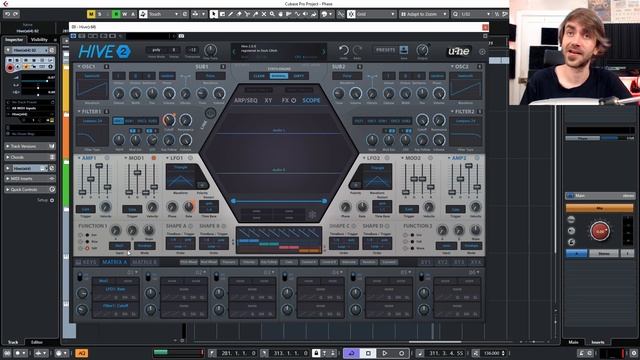Viewport: 640px width, 360px height.
Task: Go to previous Hive preset arrow
Action: [234, 52]
